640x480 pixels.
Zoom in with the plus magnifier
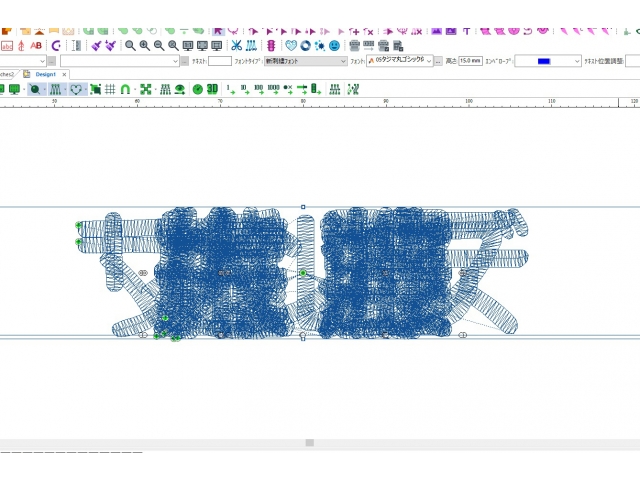144,46
